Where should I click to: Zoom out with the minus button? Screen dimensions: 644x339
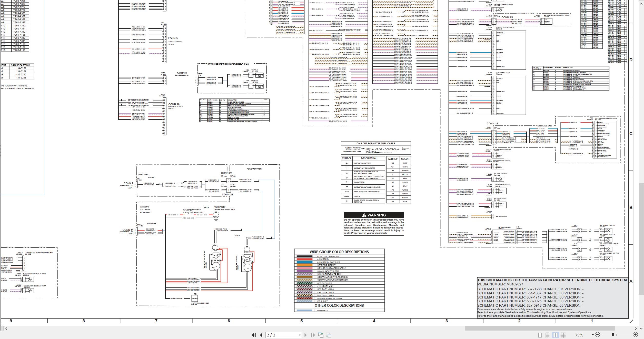point(597,335)
